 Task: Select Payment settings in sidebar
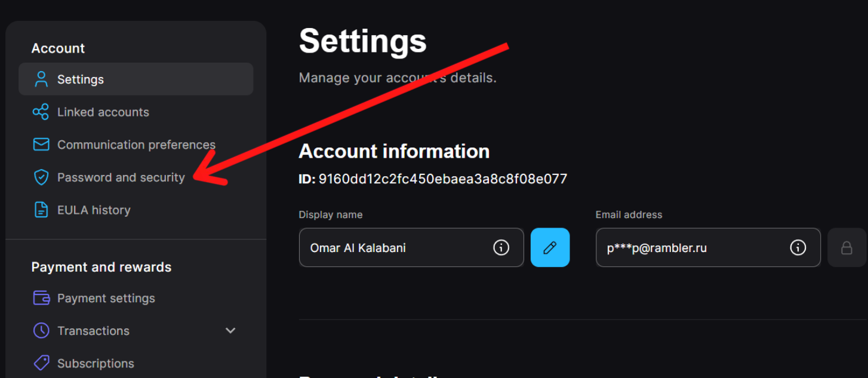106,298
